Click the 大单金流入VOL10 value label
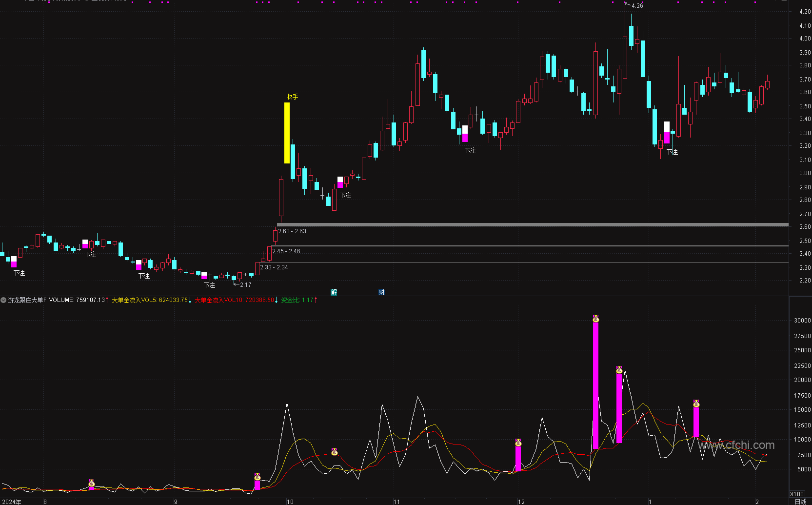This screenshot has height=505, width=812. click(235, 300)
